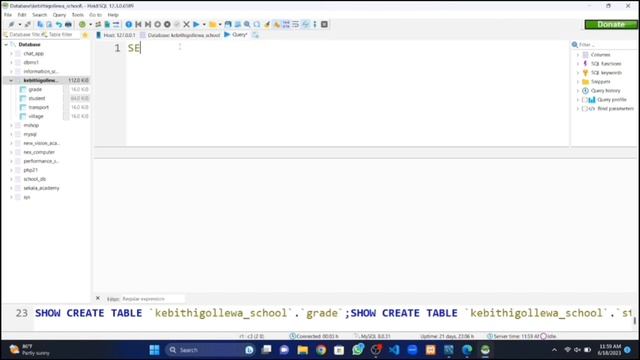The height and width of the screenshot is (360, 640).
Task: Switch to the Query tab
Action: tap(236, 35)
